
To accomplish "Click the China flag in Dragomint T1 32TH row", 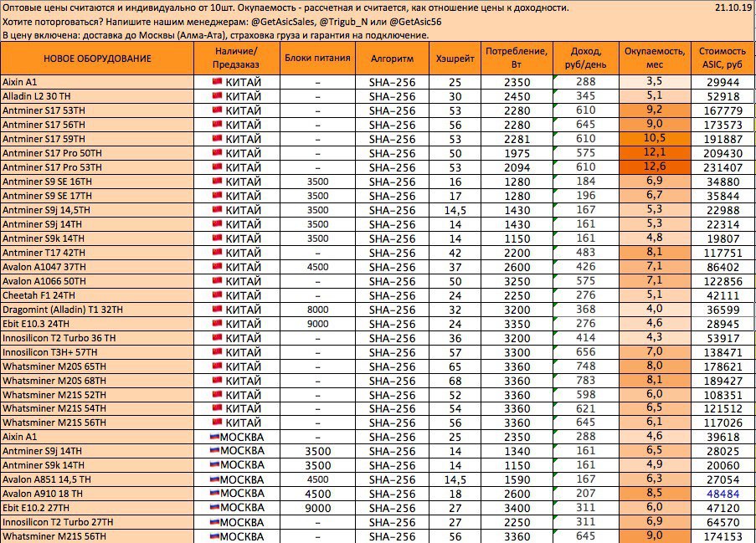I will click(x=217, y=309).
